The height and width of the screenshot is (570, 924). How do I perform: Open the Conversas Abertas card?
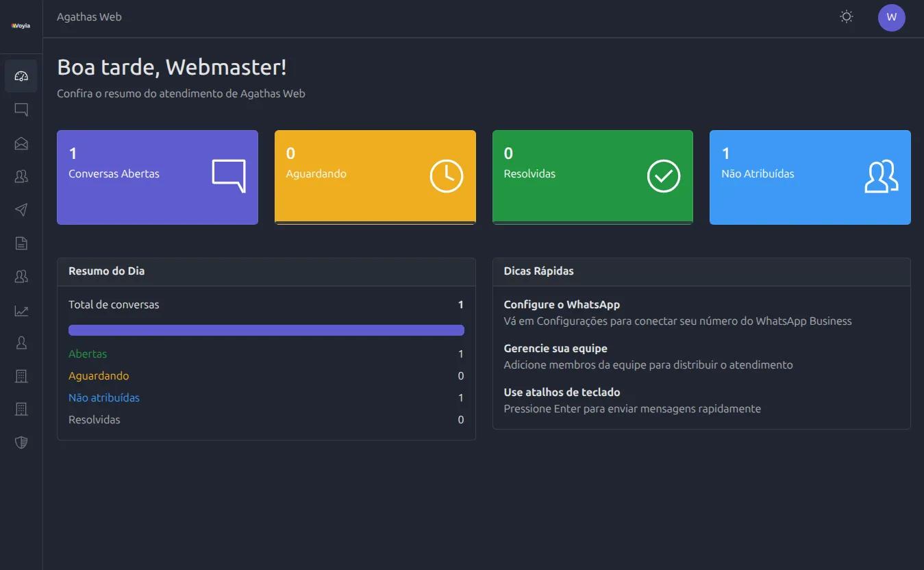point(157,177)
